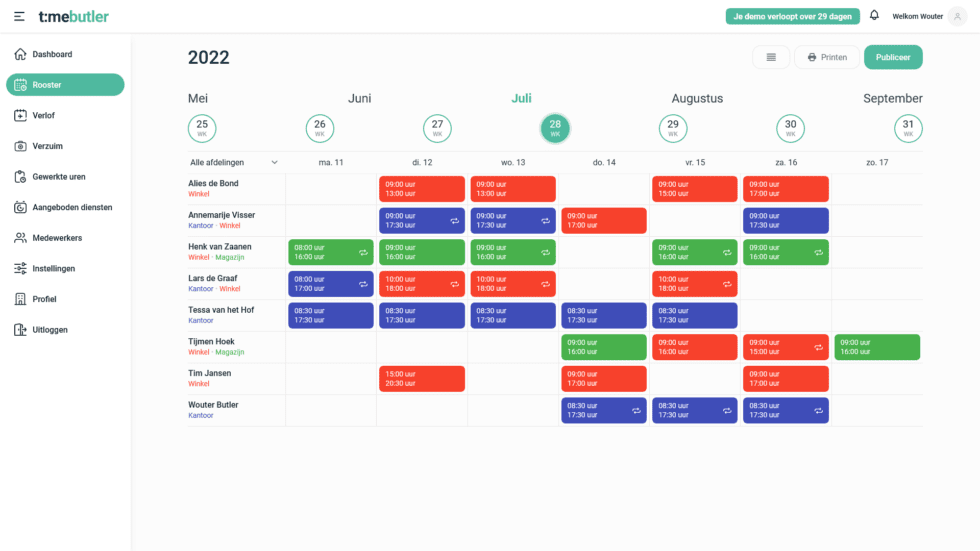Click the Dashboard home icon
The image size is (980, 551).
[x=20, y=54]
